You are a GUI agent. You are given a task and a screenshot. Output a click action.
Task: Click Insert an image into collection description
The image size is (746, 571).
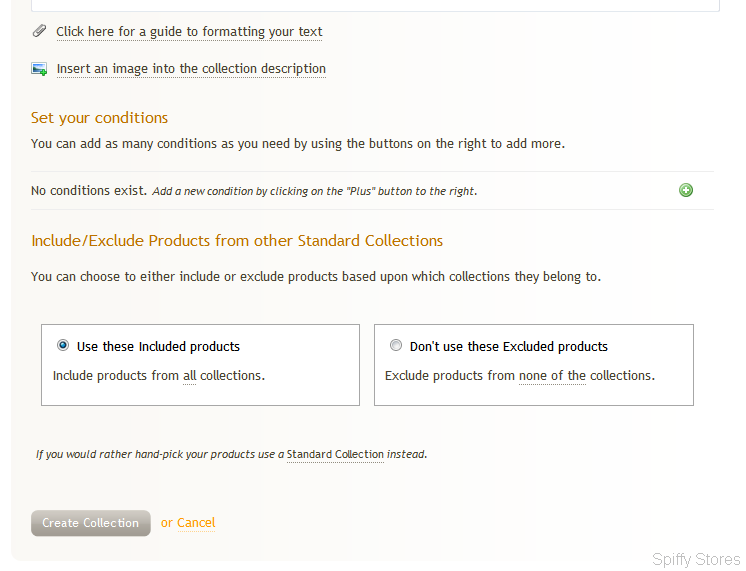(191, 69)
